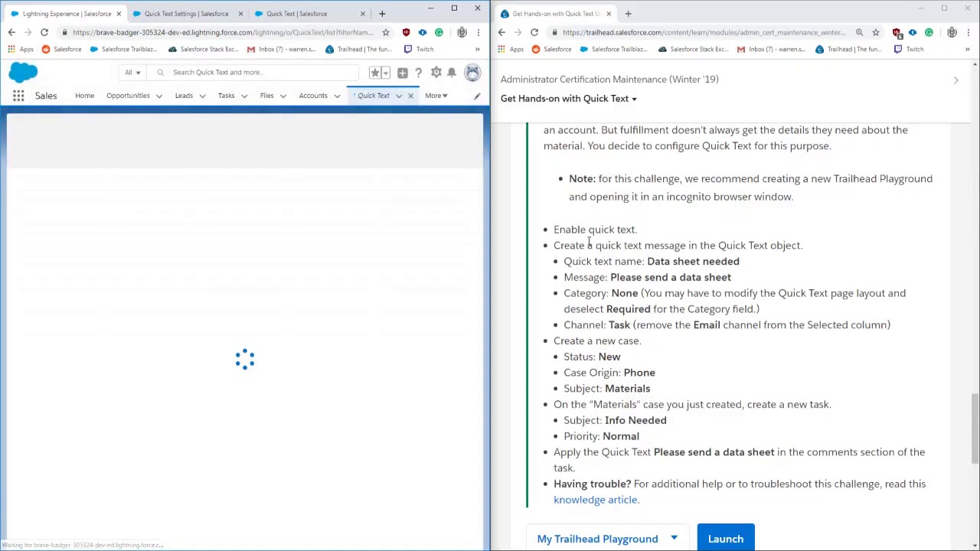Click the Launch button
Image resolution: width=980 pixels, height=551 pixels.
(x=726, y=539)
